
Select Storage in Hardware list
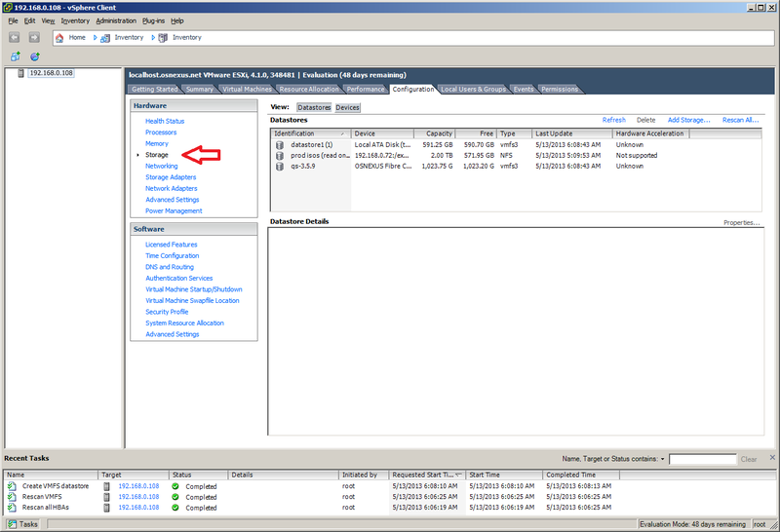157,155
